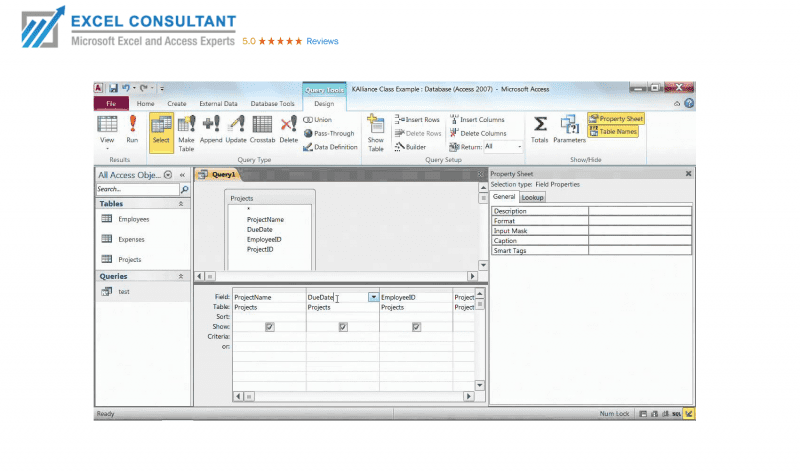The width and height of the screenshot is (800, 471).
Task: Click the navigation pane Search box
Action: coord(137,189)
